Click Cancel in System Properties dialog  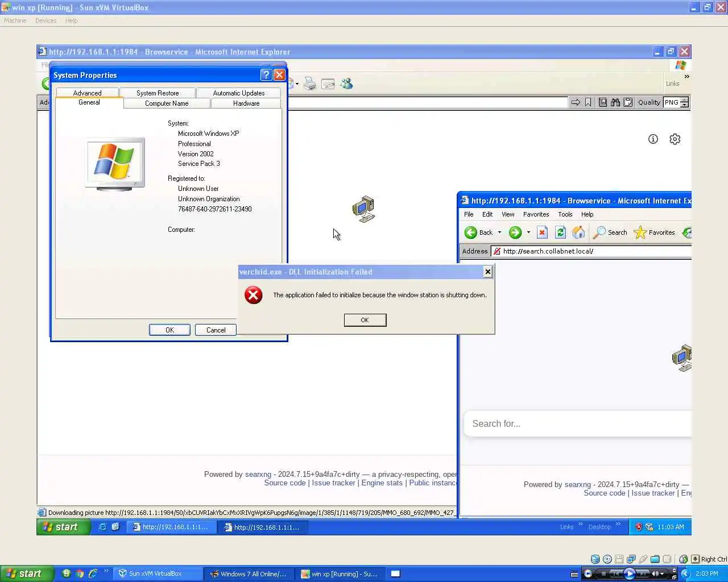click(216, 330)
